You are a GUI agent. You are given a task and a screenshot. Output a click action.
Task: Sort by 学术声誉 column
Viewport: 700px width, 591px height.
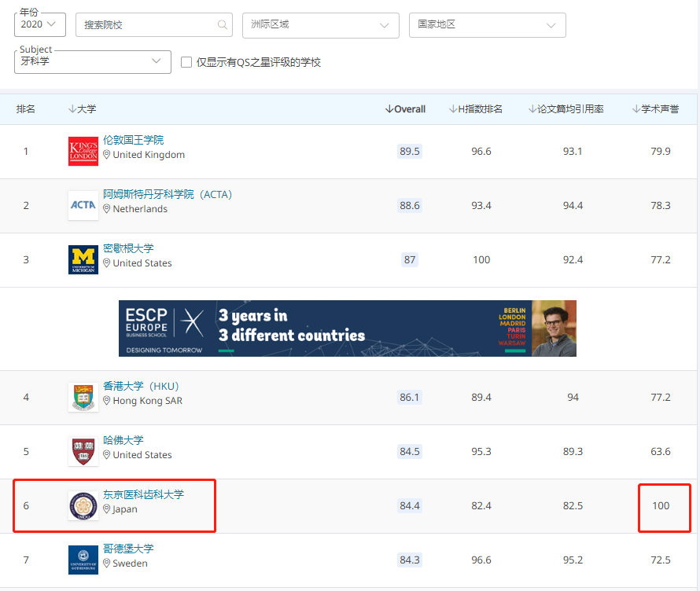(x=656, y=109)
